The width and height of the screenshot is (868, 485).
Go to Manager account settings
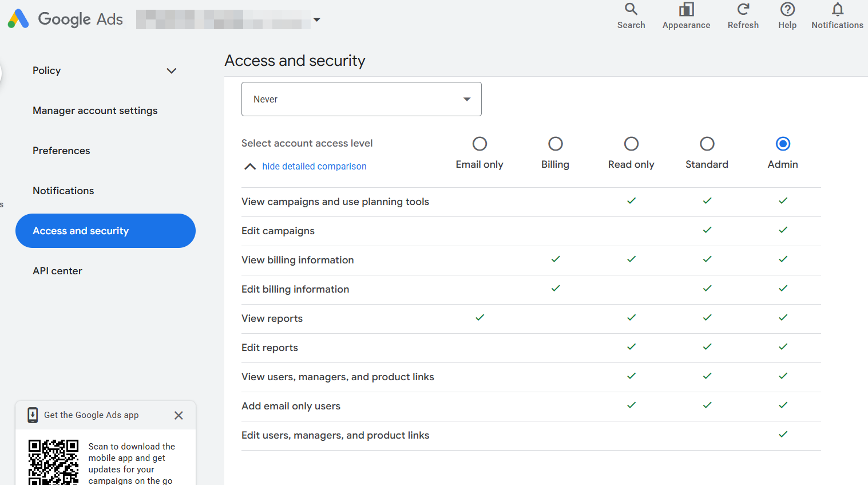[x=95, y=111]
